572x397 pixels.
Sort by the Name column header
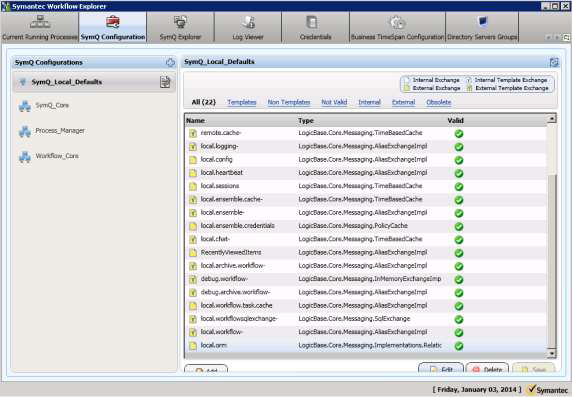pyautogui.click(x=195, y=120)
